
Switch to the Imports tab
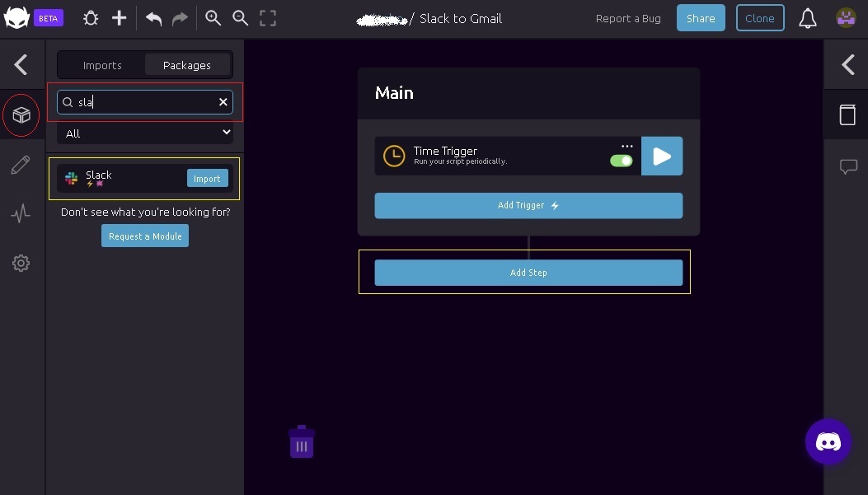pos(102,65)
